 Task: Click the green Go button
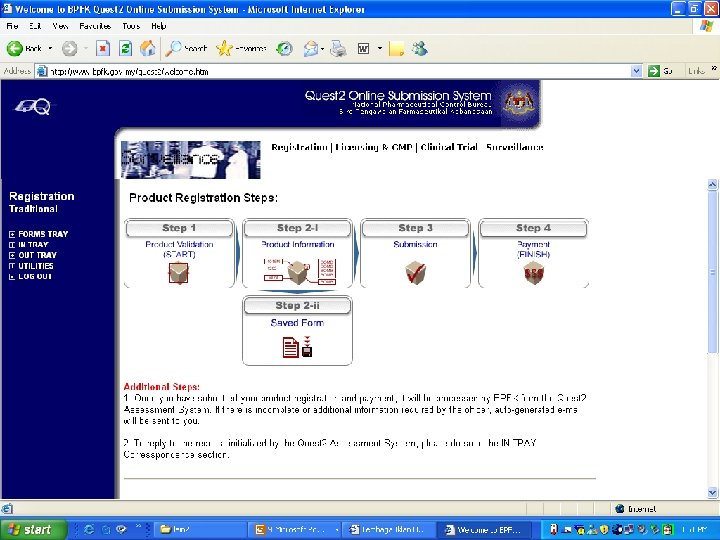coord(660,71)
